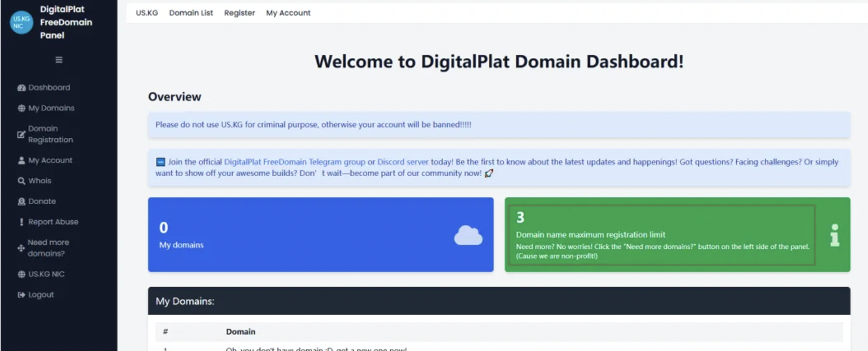Viewport: 868px width, 351px height.
Task: Click the Domain Registration edit icon
Action: tap(21, 134)
